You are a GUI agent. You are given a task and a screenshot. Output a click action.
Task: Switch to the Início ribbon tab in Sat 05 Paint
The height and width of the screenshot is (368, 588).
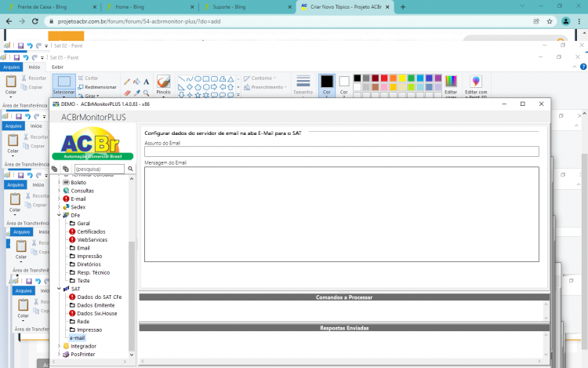tap(34, 67)
